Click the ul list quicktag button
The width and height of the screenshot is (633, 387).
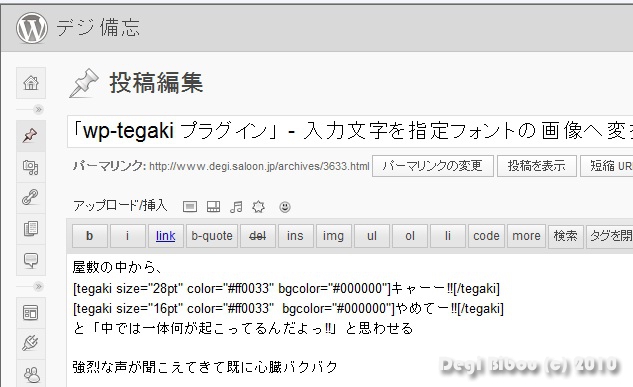372,236
